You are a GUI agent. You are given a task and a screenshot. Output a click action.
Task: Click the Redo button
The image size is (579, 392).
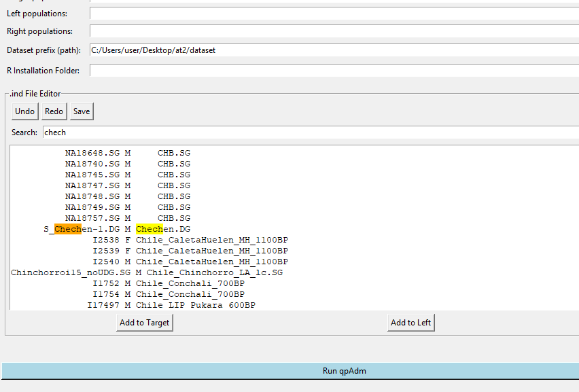tap(54, 111)
